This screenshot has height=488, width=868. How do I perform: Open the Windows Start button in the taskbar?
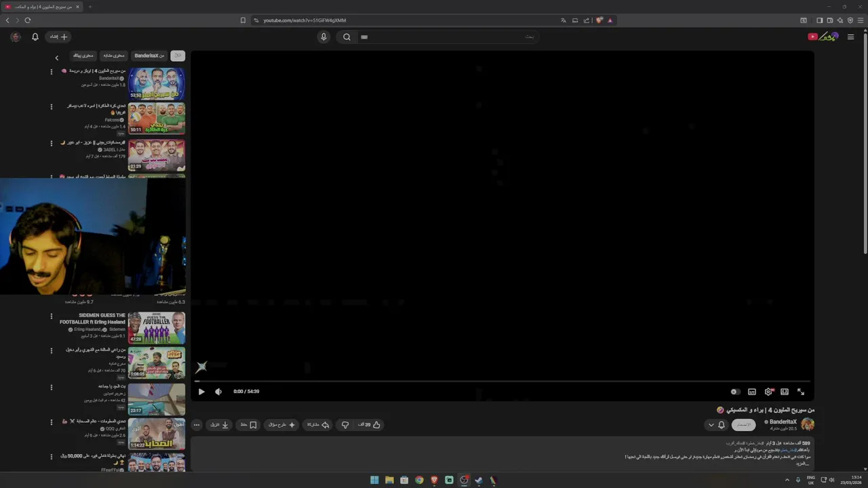(374, 480)
